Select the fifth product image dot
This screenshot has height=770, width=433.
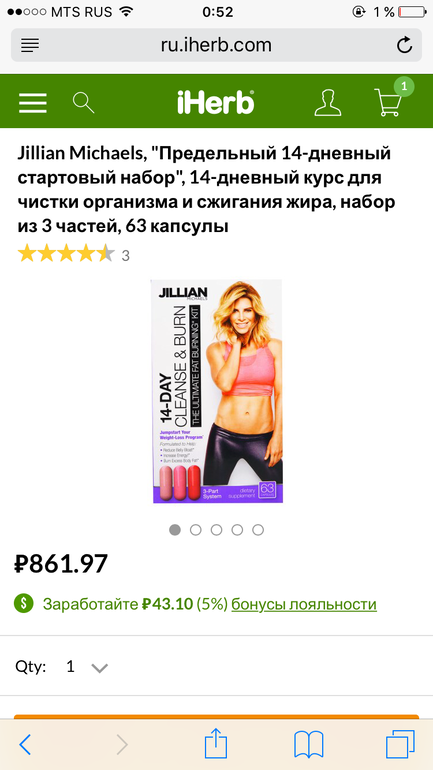pyautogui.click(x=258, y=530)
